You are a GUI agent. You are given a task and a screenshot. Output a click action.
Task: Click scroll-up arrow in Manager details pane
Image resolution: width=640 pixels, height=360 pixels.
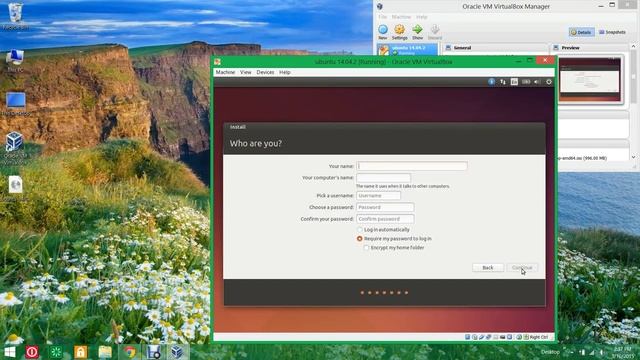point(633,46)
